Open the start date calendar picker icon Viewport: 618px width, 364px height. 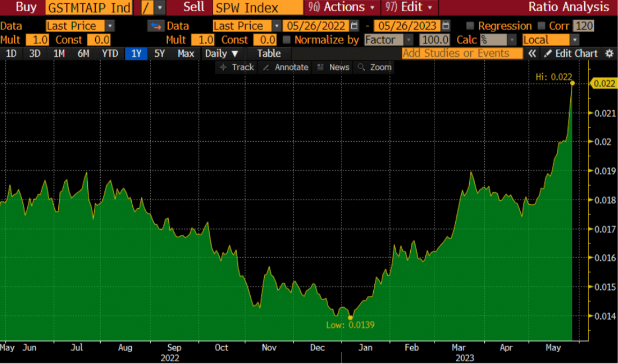(x=355, y=26)
